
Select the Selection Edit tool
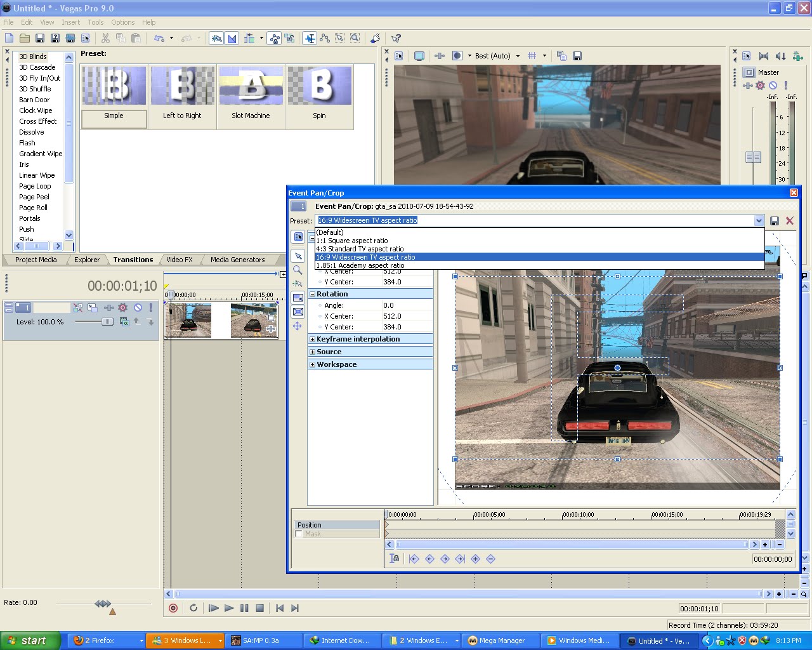point(340,38)
